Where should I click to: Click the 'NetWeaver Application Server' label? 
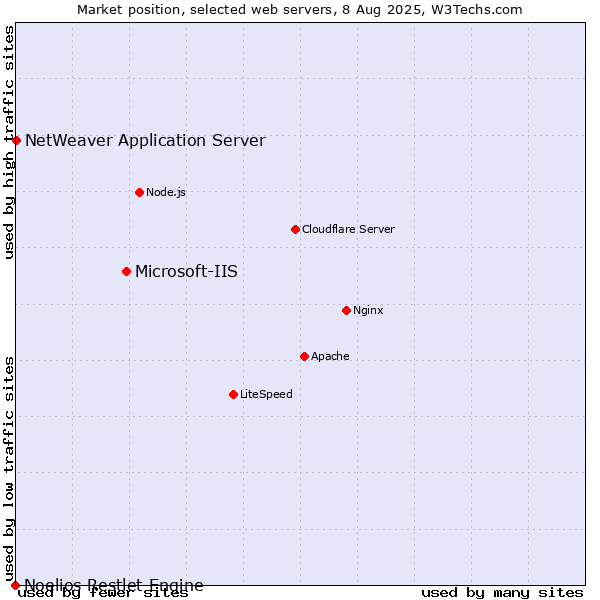(145, 140)
